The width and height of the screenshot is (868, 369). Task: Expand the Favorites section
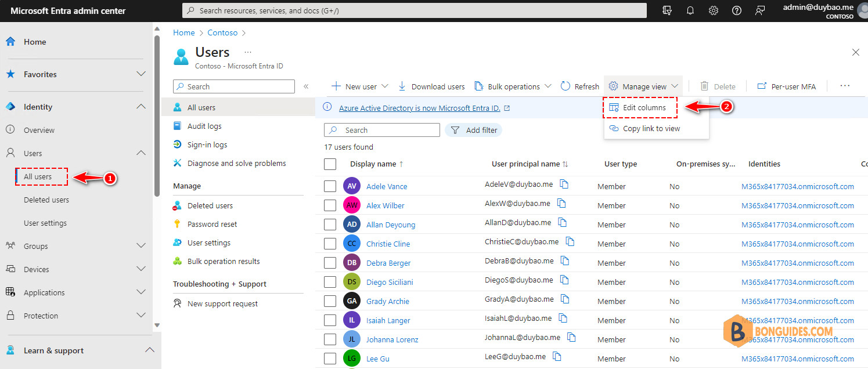pos(141,74)
